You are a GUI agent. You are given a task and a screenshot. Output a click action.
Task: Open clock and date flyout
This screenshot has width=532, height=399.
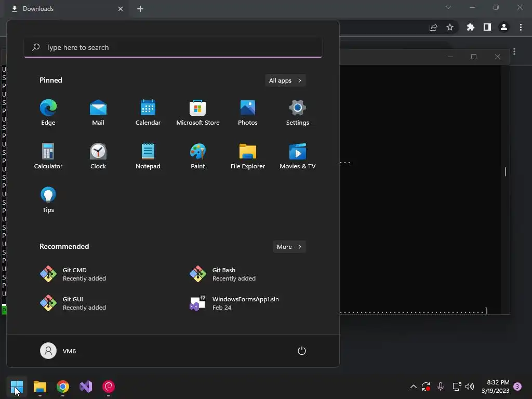(x=495, y=387)
